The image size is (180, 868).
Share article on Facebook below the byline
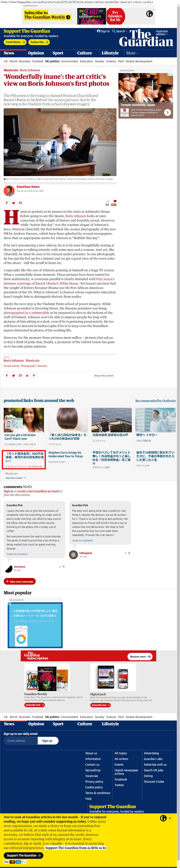point(7,203)
